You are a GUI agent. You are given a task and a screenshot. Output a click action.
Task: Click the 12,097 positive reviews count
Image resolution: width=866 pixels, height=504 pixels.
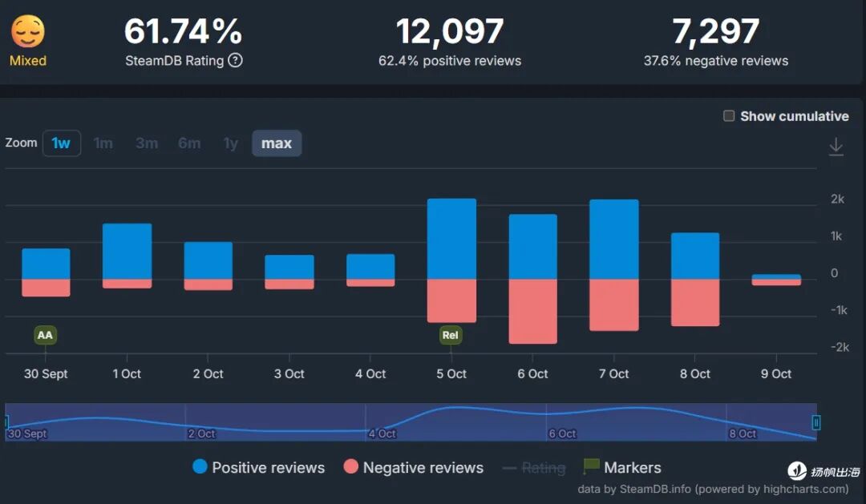click(450, 31)
